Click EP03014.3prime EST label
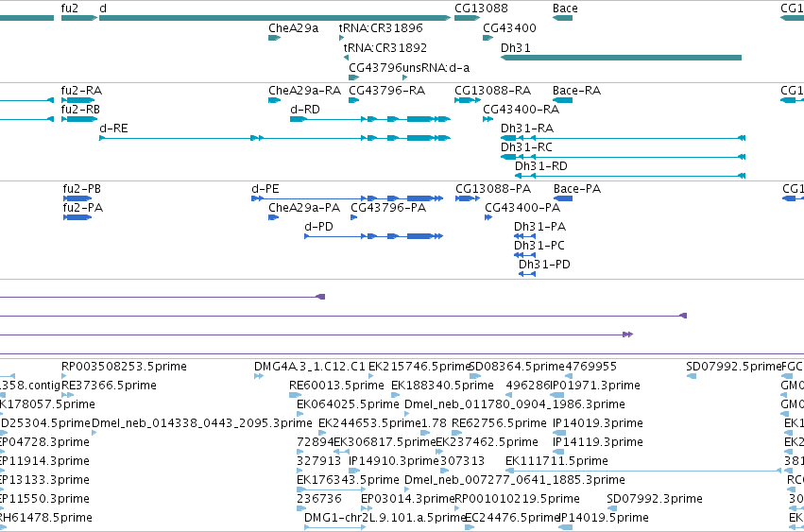The width and height of the screenshot is (804, 532). 408,500
